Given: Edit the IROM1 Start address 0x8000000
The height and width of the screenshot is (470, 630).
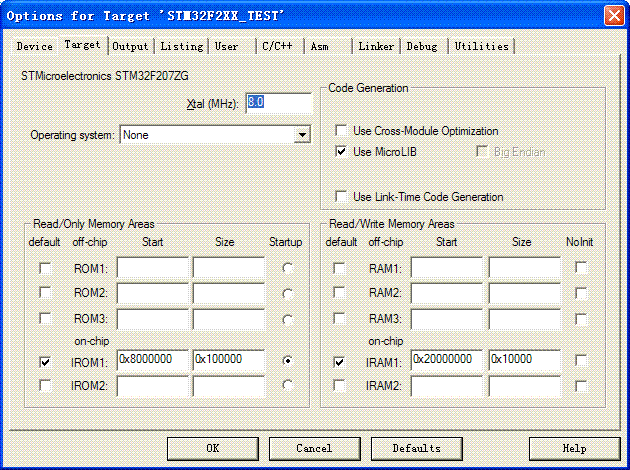Looking at the screenshot, I should click(153, 360).
